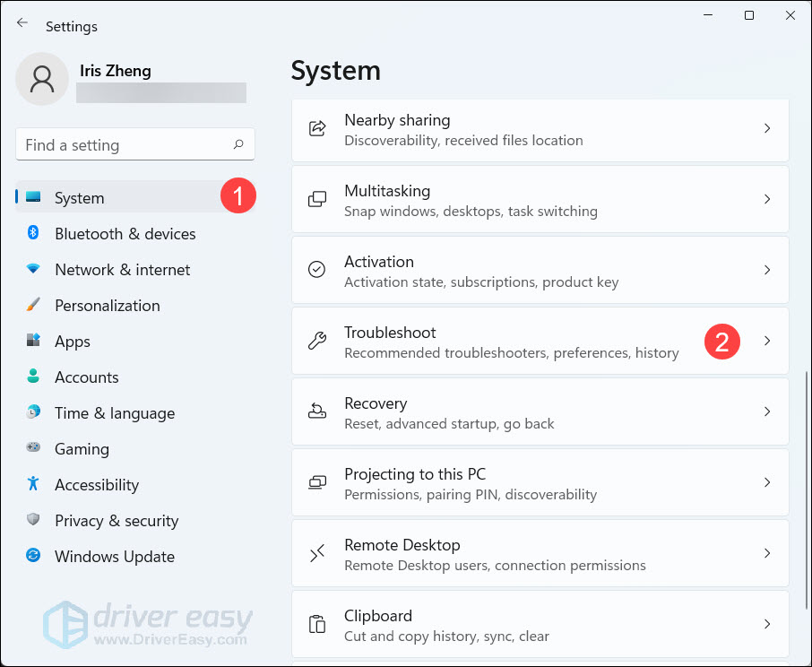Open the Multitasking settings row
Image resolution: width=812 pixels, height=667 pixels.
coord(540,200)
